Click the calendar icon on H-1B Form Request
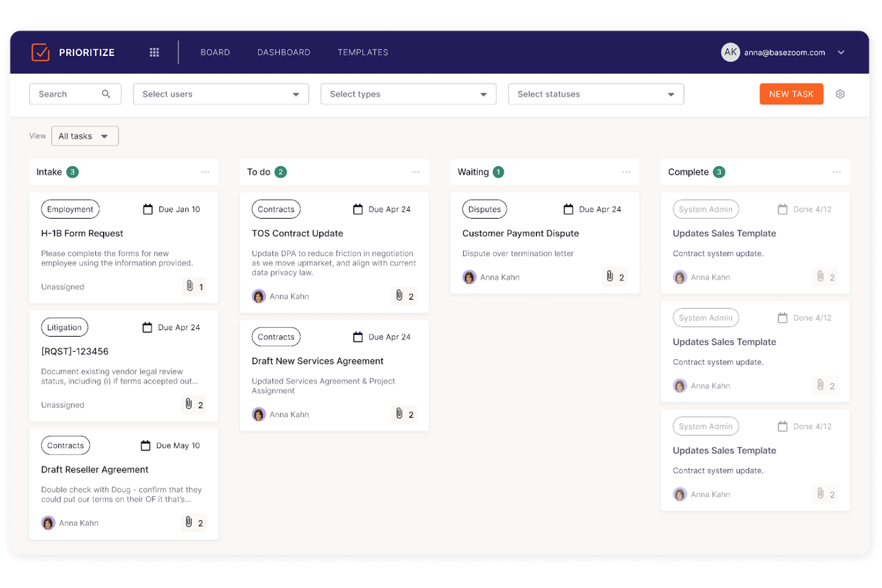This screenshot has width=882, height=588. pyautogui.click(x=147, y=209)
